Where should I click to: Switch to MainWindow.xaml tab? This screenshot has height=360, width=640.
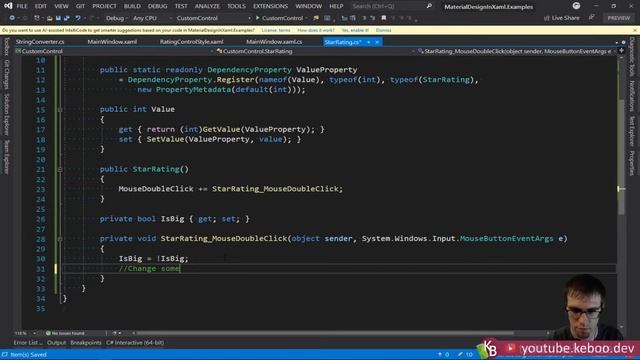[112, 42]
